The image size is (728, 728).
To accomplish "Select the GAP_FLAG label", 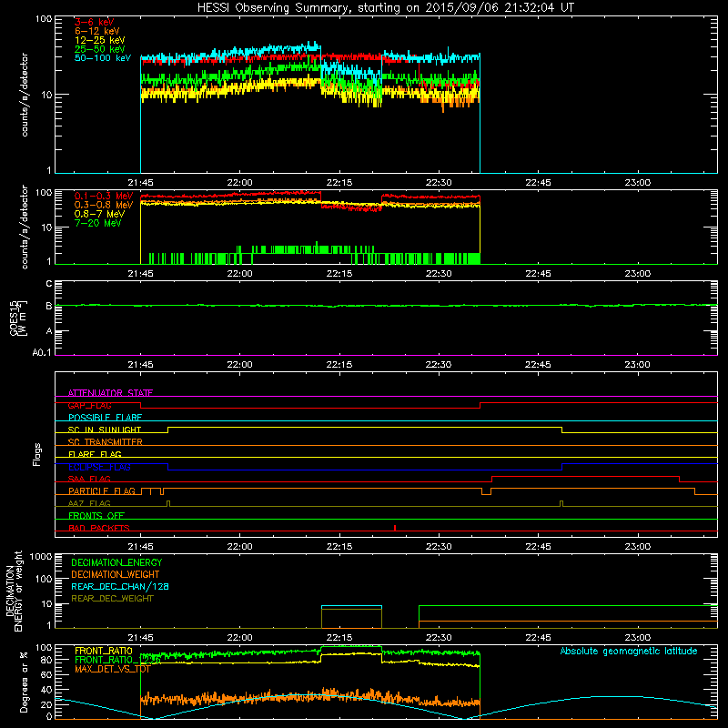I will (89, 405).
